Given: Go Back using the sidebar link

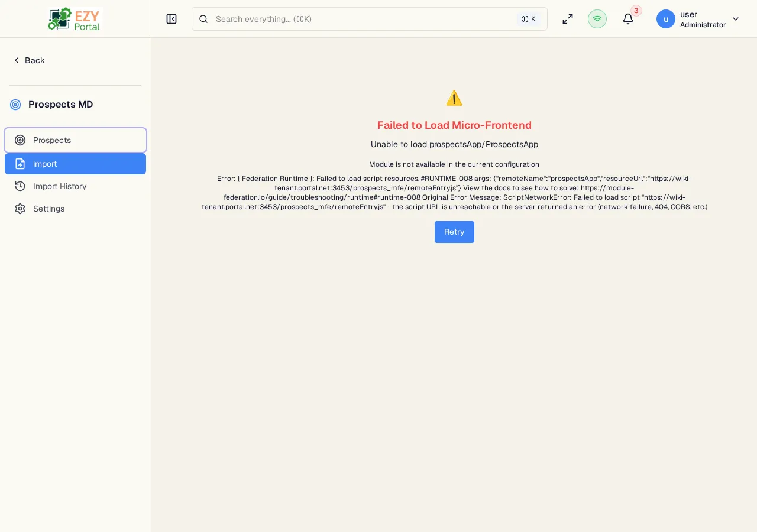Looking at the screenshot, I should click(29, 60).
